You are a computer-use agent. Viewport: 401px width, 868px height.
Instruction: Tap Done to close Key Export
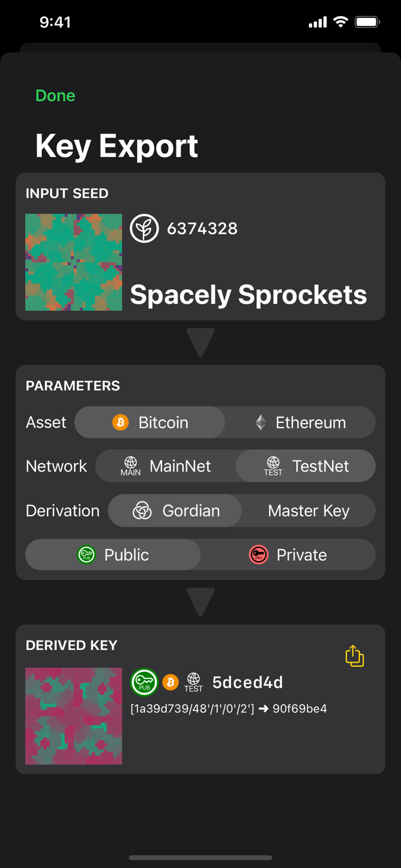[x=55, y=95]
